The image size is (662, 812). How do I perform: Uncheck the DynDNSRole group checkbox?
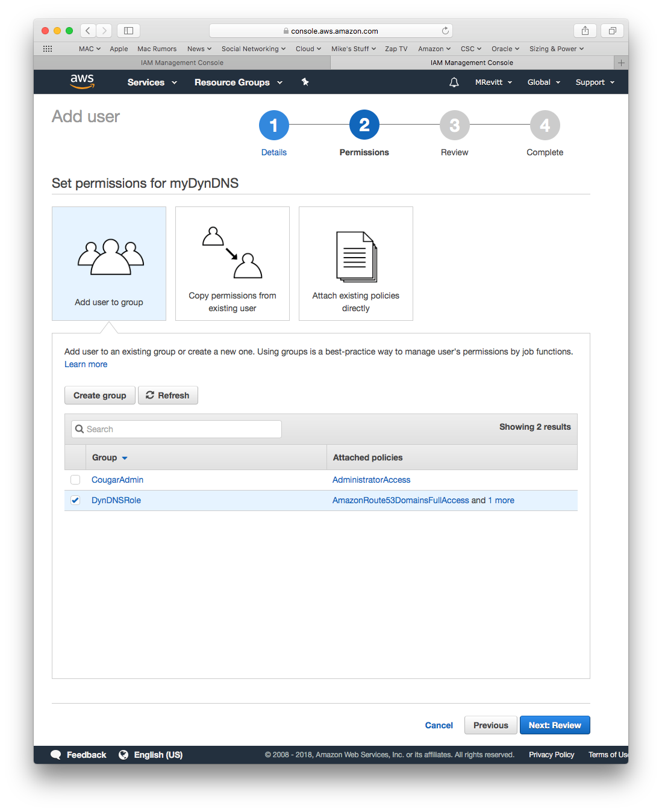(x=75, y=500)
